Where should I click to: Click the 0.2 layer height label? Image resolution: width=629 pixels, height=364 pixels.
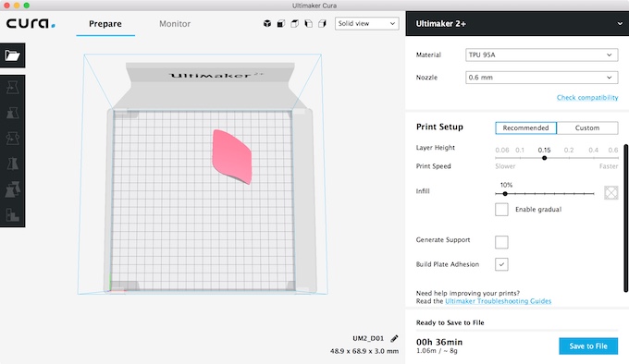tap(569, 151)
